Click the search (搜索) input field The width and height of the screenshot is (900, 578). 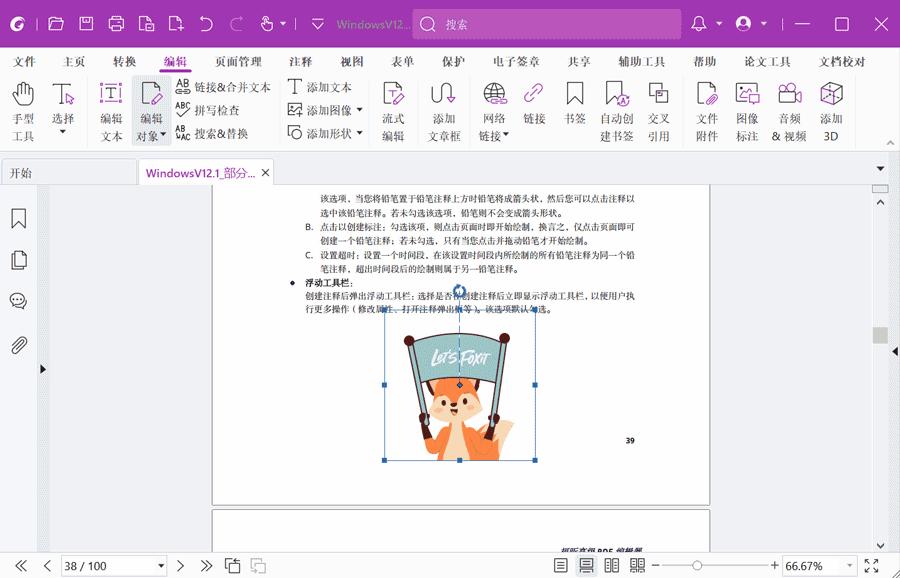(x=546, y=24)
